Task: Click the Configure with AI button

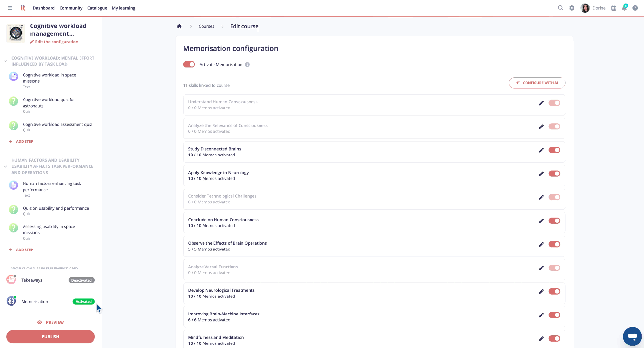Action: coord(537,83)
